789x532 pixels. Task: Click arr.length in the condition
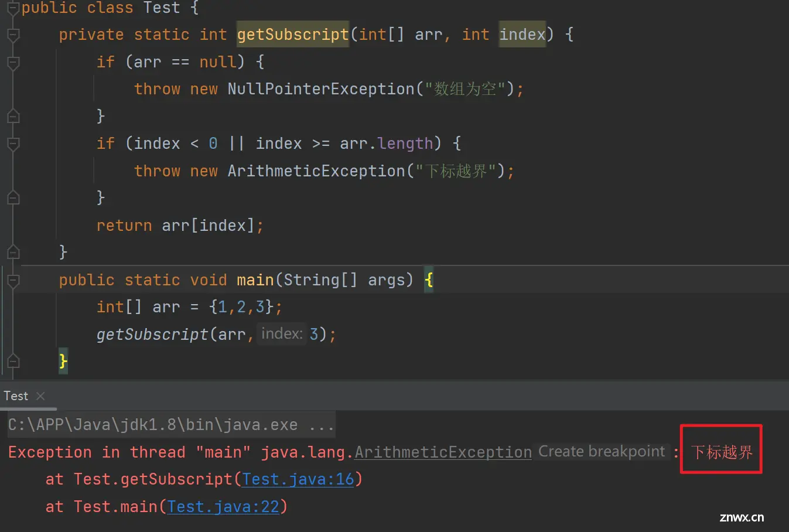click(386, 144)
